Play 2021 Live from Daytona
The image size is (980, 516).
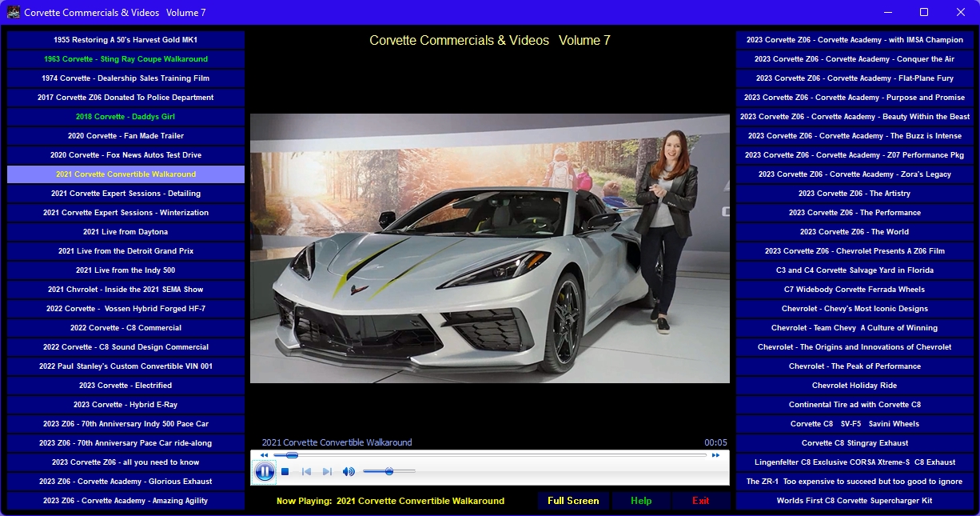coord(125,232)
